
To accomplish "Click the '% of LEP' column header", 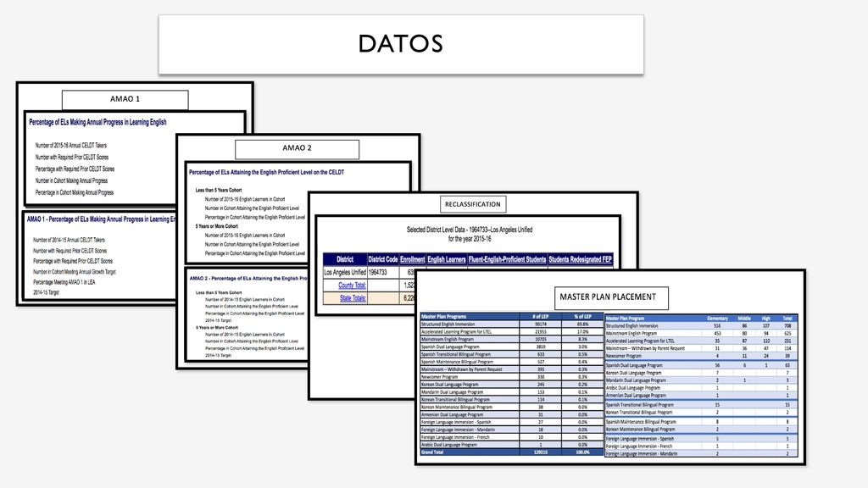I will tap(583, 317).
